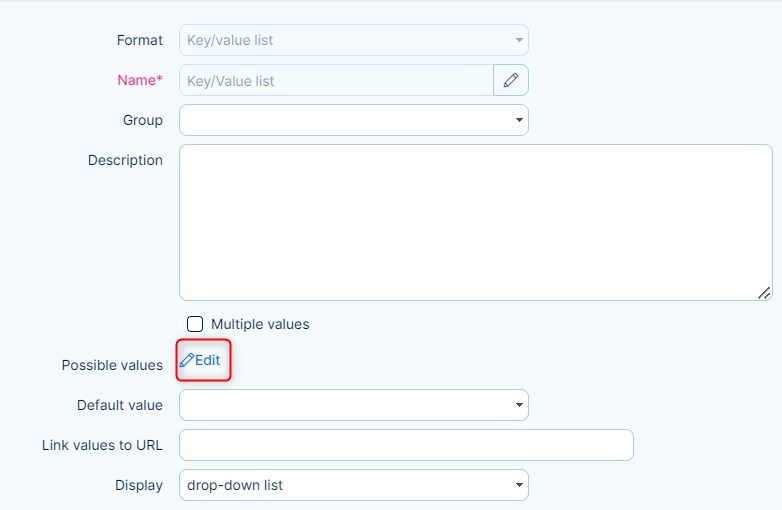Click the "Default value" label
The image size is (782, 510).
point(119,405)
